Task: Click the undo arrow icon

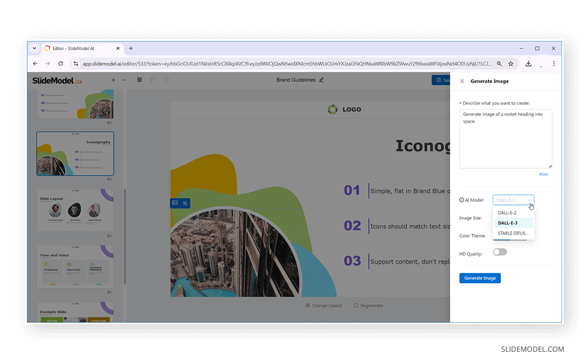Action: tap(153, 80)
